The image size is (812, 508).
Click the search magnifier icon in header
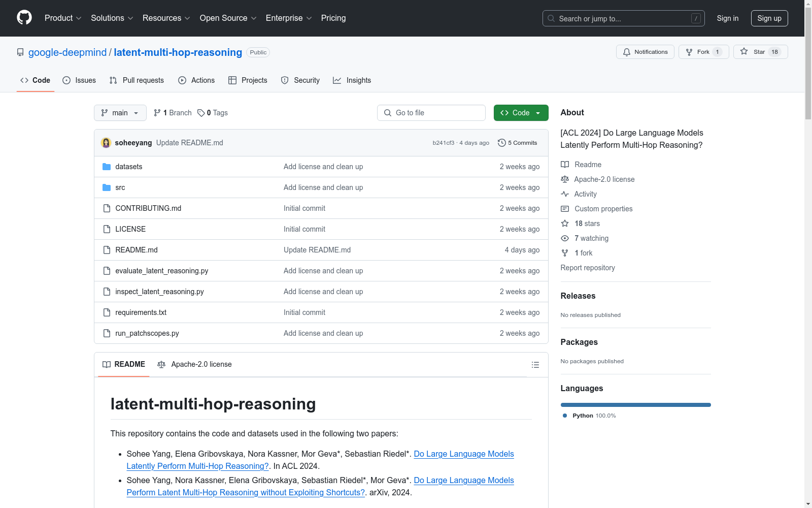(551, 18)
